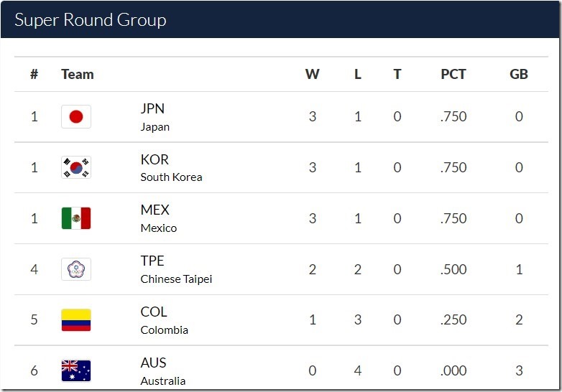The image size is (562, 392).
Task: Click the Colombia flag icon
Action: pyautogui.click(x=76, y=320)
